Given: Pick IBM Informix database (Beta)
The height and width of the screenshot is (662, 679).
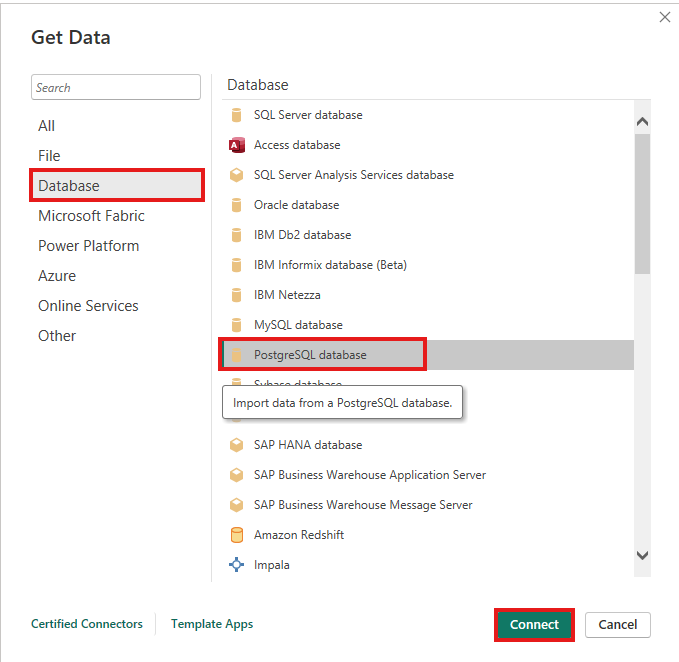Looking at the screenshot, I should (428, 265).
